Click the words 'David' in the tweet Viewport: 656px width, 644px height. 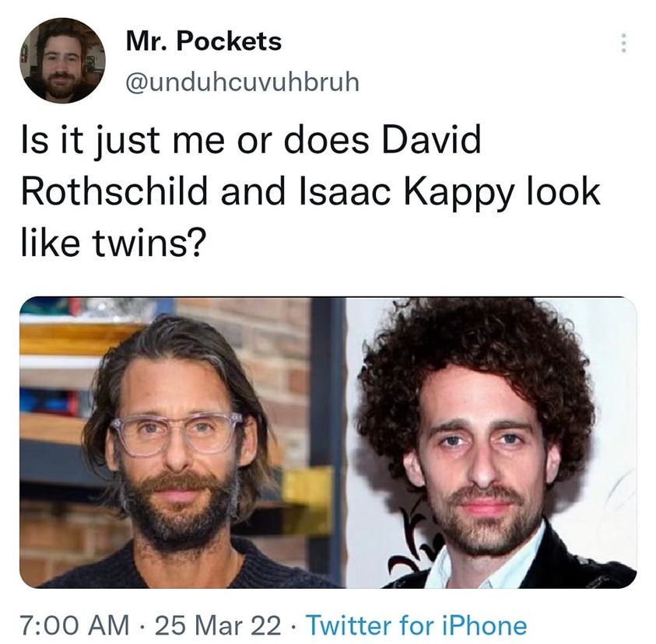(431, 140)
